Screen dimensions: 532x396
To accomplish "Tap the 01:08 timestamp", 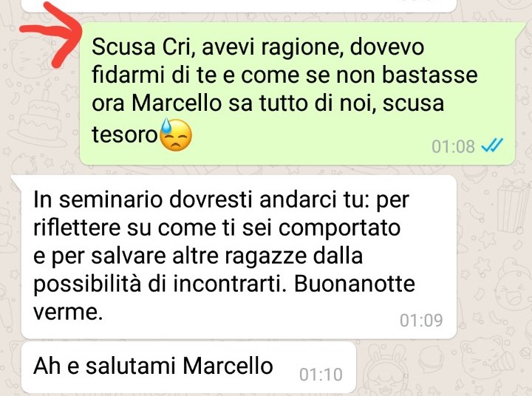I will click(x=453, y=146).
